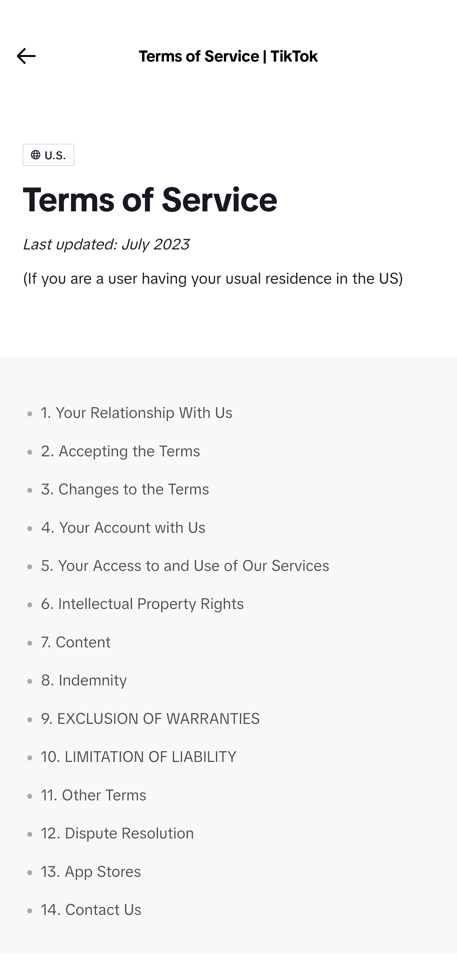Tap the Terms of Service | TikTok page title
The image size is (457, 980).
[228, 56]
